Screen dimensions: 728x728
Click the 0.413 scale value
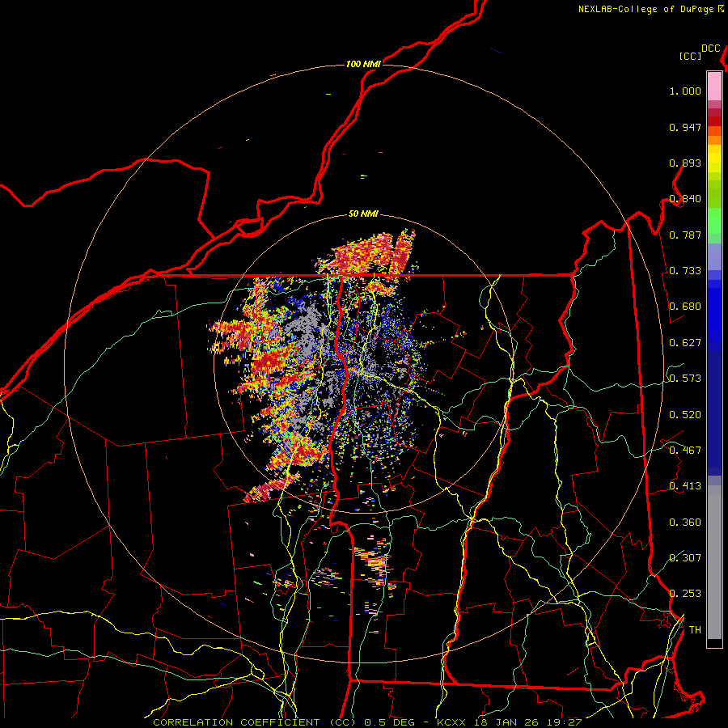(x=685, y=486)
